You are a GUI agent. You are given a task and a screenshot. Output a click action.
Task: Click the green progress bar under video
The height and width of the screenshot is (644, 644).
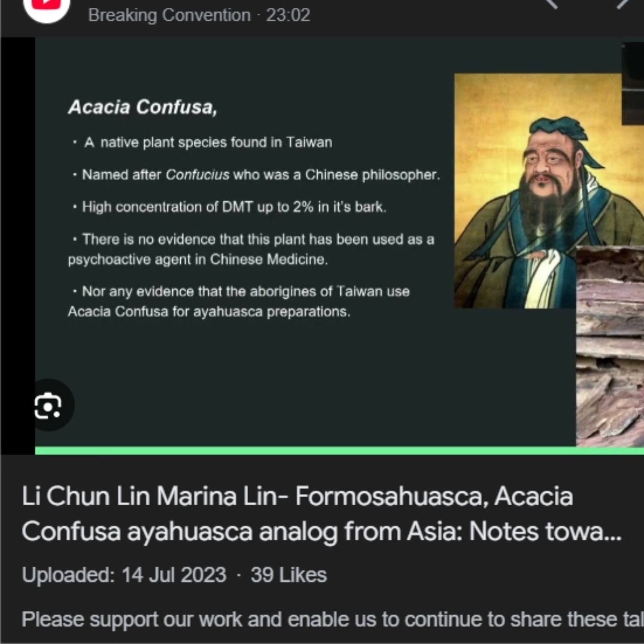click(x=339, y=450)
